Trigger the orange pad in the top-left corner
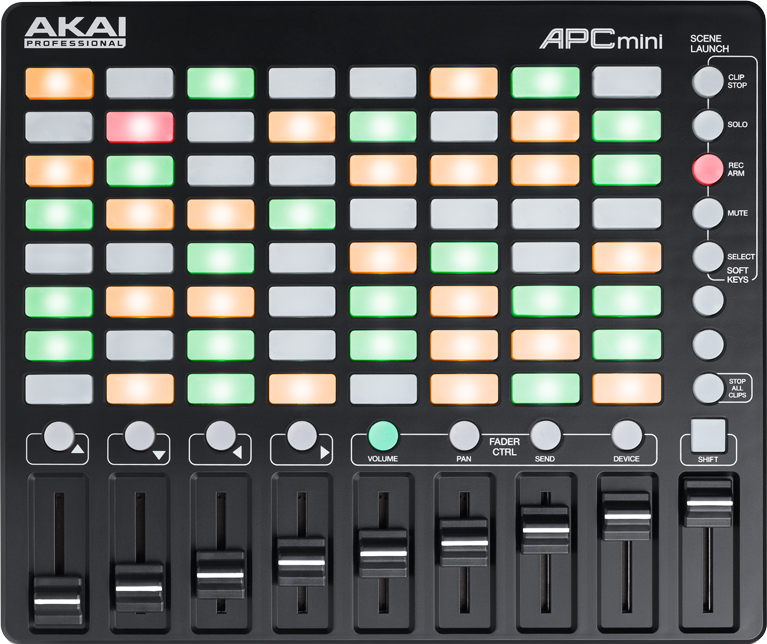 pyautogui.click(x=59, y=83)
